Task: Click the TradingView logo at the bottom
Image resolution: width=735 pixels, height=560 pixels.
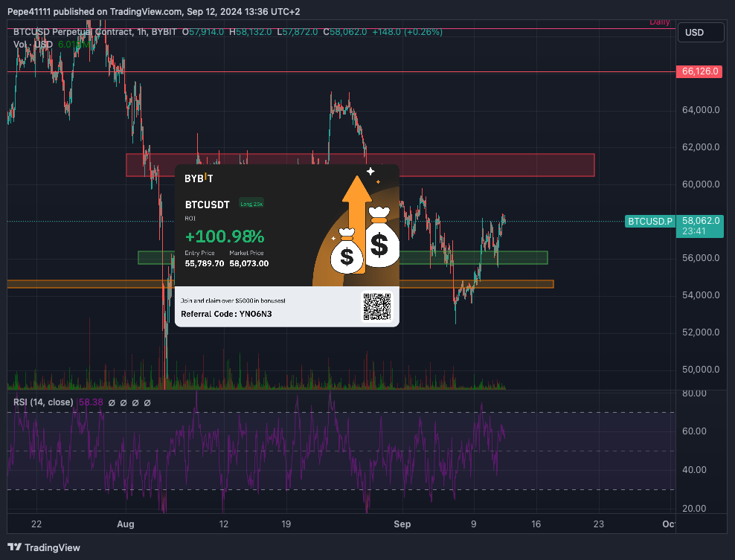Action: (x=44, y=547)
